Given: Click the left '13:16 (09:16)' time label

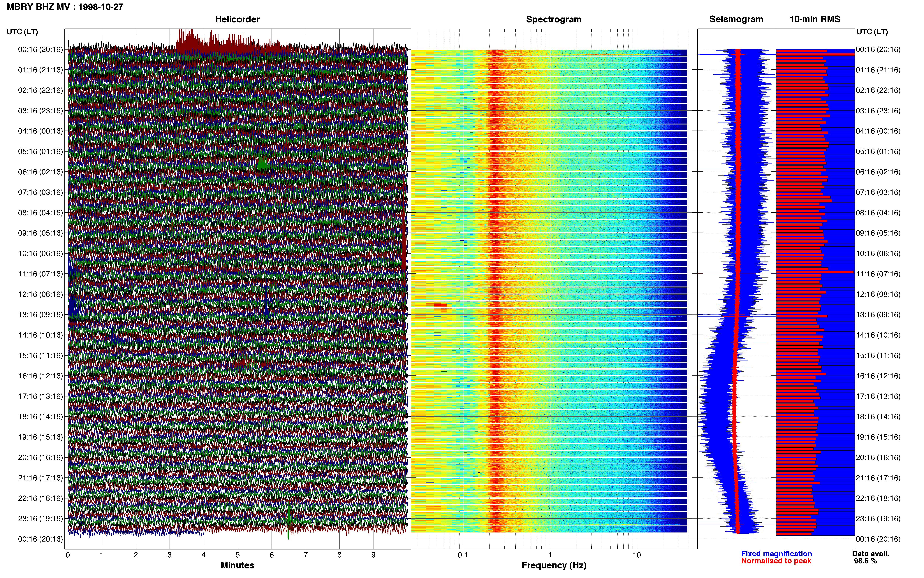Looking at the screenshot, I should [41, 315].
